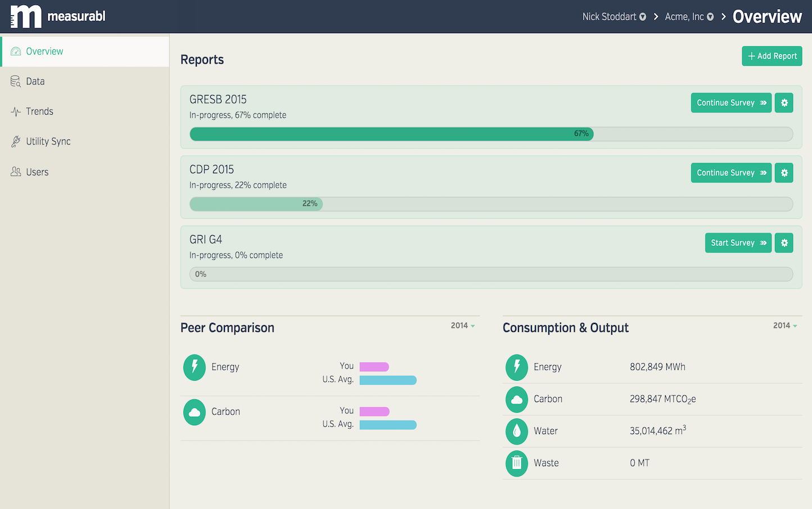This screenshot has height=509, width=812.
Task: Click the Users people icon in sidebar
Action: [x=16, y=172]
